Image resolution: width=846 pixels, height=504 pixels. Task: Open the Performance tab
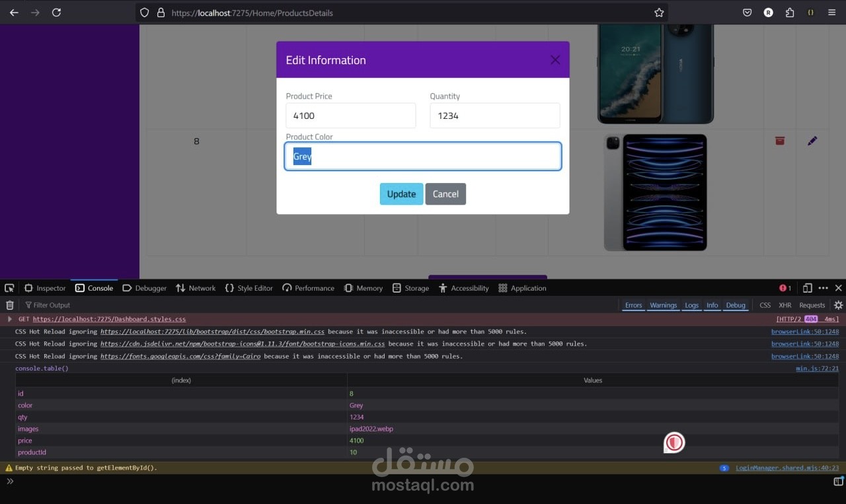[309, 288]
